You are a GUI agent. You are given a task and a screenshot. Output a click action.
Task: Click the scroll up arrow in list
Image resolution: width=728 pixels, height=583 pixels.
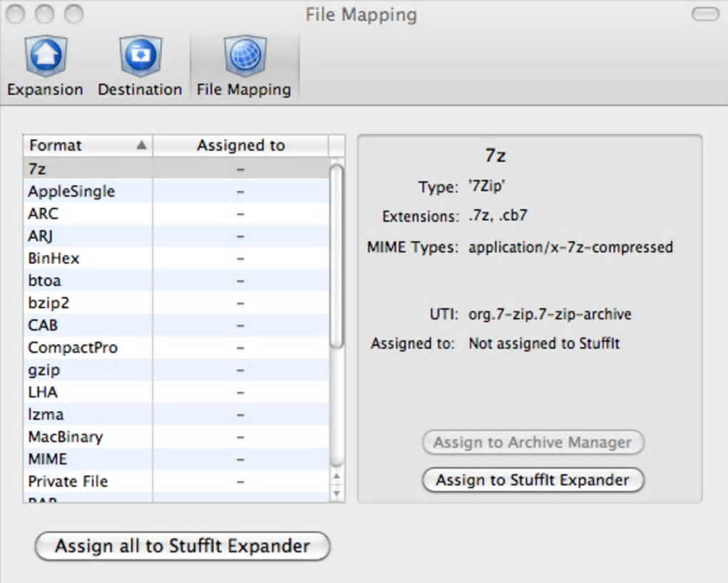click(x=337, y=477)
